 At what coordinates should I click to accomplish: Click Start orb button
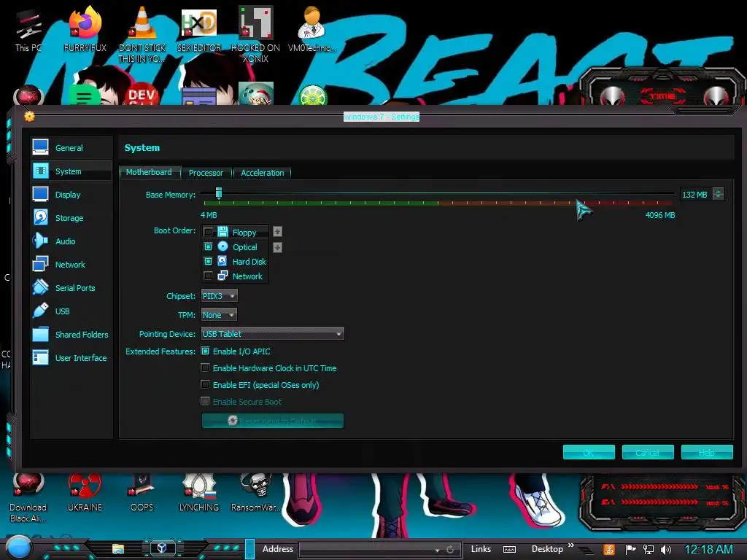pyautogui.click(x=18, y=548)
